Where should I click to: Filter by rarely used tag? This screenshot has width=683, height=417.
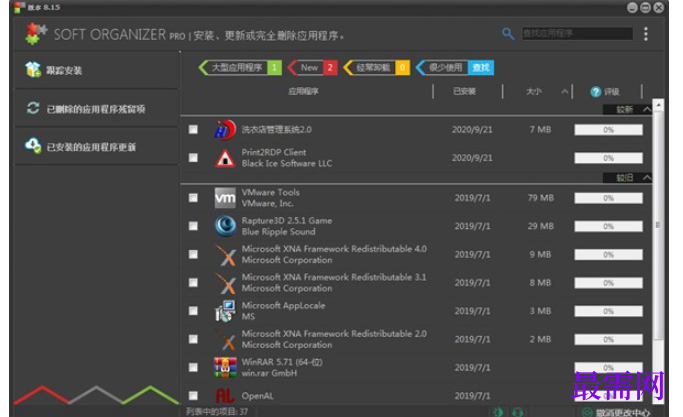(x=455, y=68)
